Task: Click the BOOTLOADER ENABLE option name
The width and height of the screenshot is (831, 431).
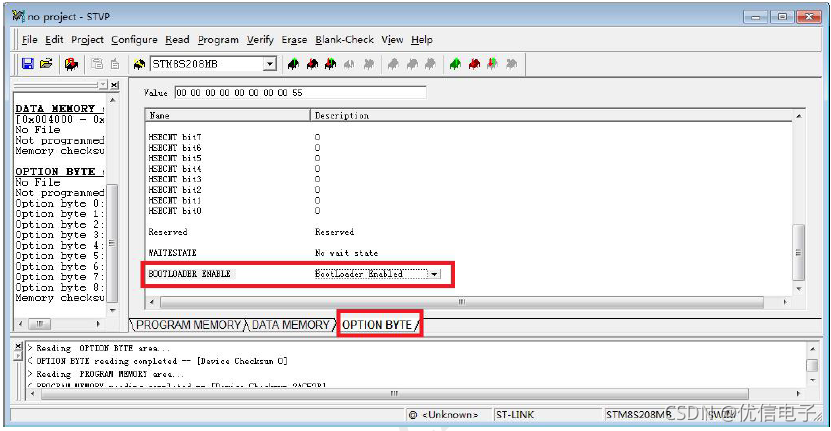Action: tap(189, 274)
